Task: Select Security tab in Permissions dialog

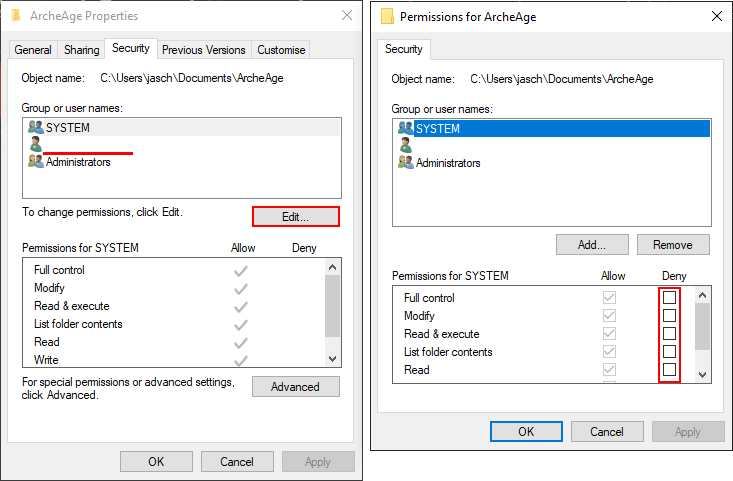Action: (404, 49)
